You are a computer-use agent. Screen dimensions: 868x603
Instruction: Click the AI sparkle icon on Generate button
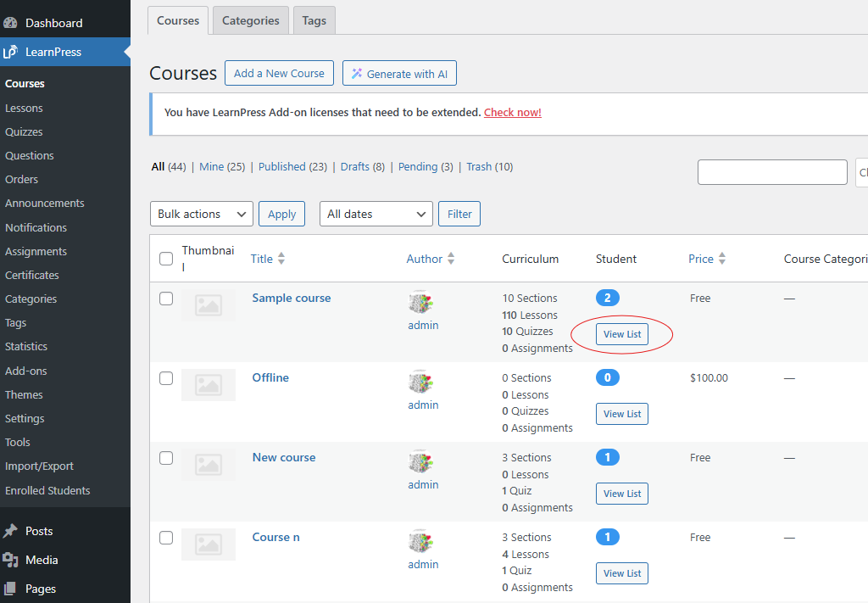(355, 73)
